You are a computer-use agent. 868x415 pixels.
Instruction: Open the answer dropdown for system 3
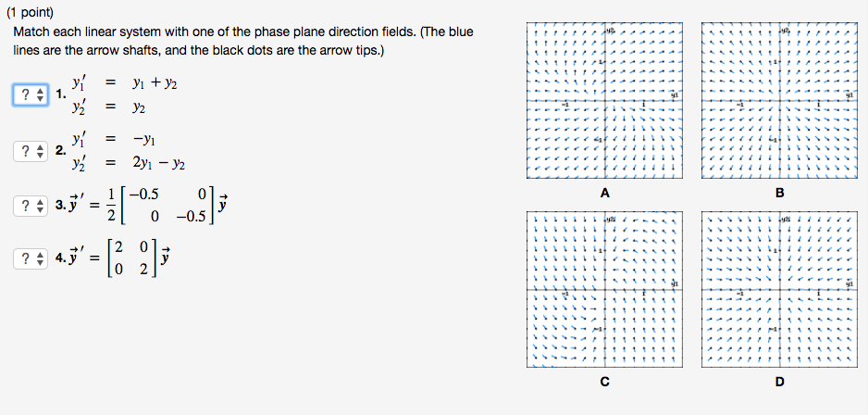pyautogui.click(x=31, y=207)
